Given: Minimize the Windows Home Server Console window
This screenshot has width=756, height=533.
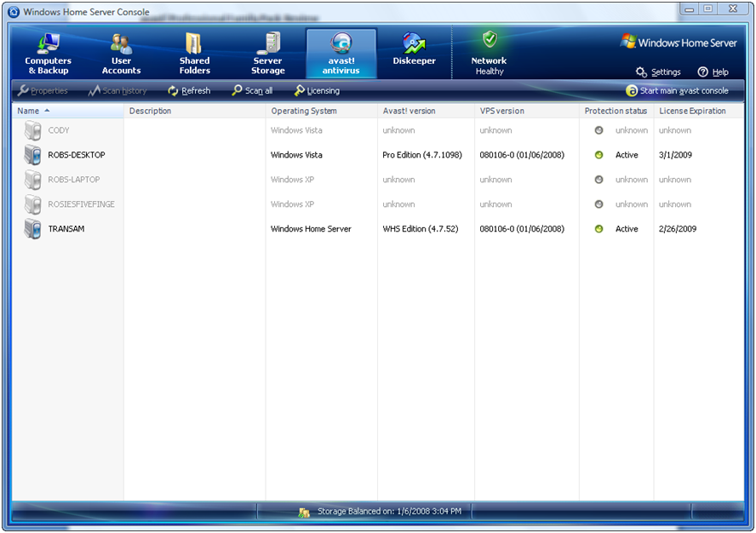Looking at the screenshot, I should pyautogui.click(x=690, y=9).
